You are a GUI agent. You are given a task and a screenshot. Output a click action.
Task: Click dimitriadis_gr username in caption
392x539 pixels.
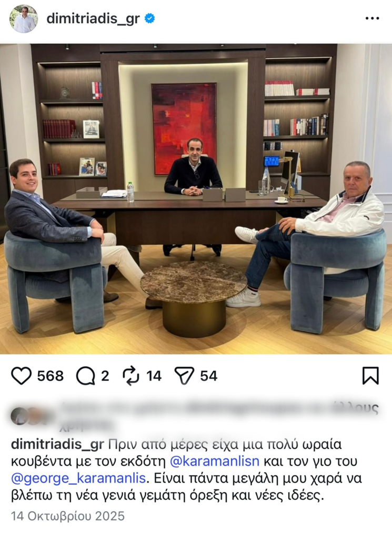pyautogui.click(x=57, y=444)
